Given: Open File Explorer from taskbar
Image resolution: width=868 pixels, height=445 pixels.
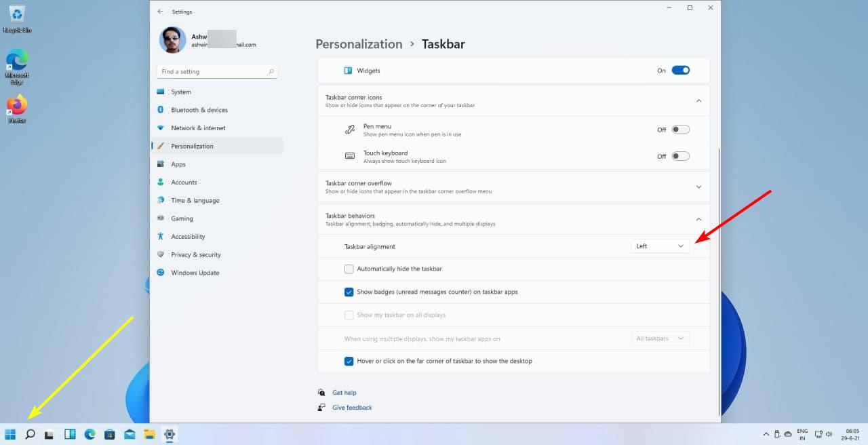Looking at the screenshot, I should [149, 434].
